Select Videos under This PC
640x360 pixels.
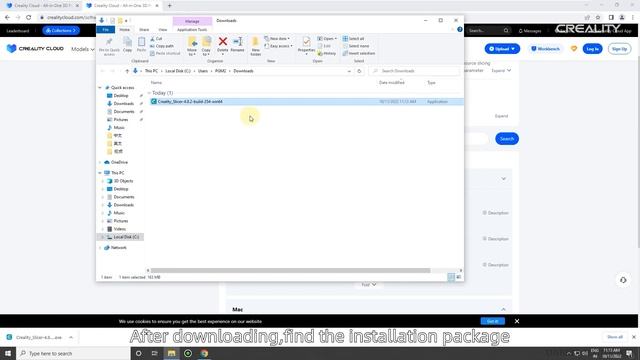pos(116,229)
